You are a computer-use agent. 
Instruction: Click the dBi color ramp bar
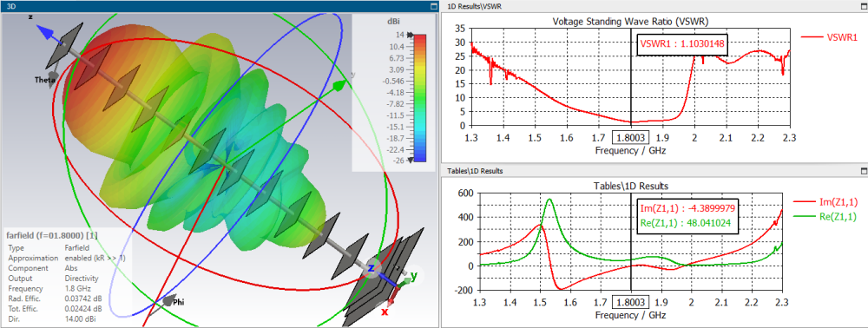click(x=420, y=98)
